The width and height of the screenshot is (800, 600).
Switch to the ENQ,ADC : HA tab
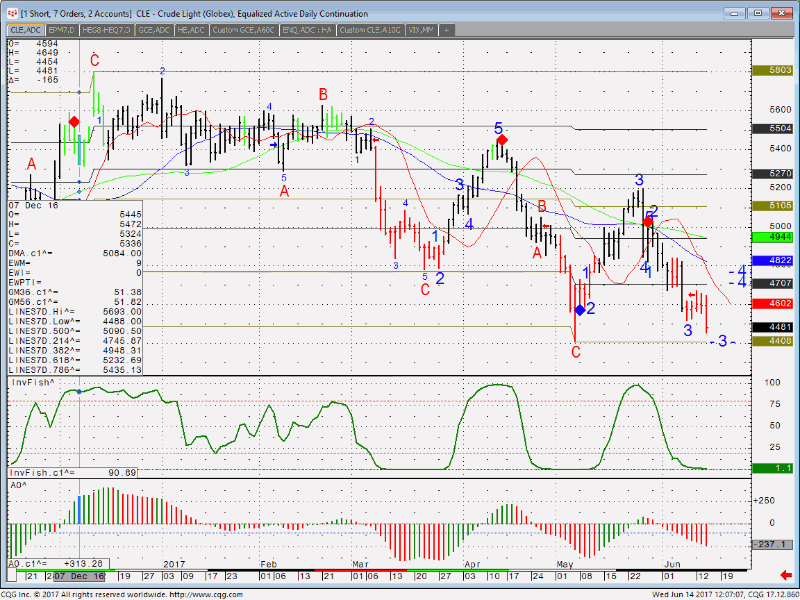pos(307,30)
